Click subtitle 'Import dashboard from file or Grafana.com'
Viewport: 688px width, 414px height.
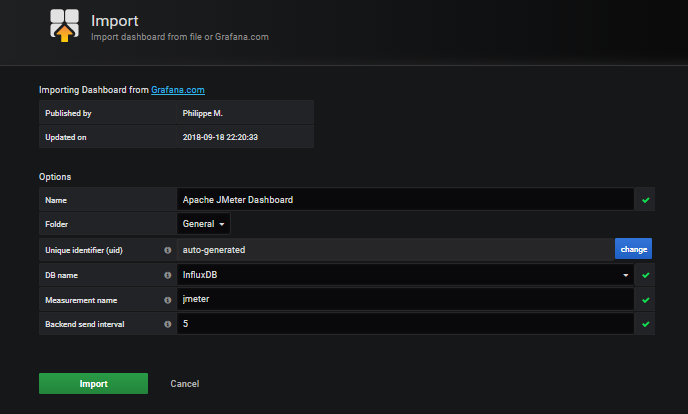coord(180,37)
